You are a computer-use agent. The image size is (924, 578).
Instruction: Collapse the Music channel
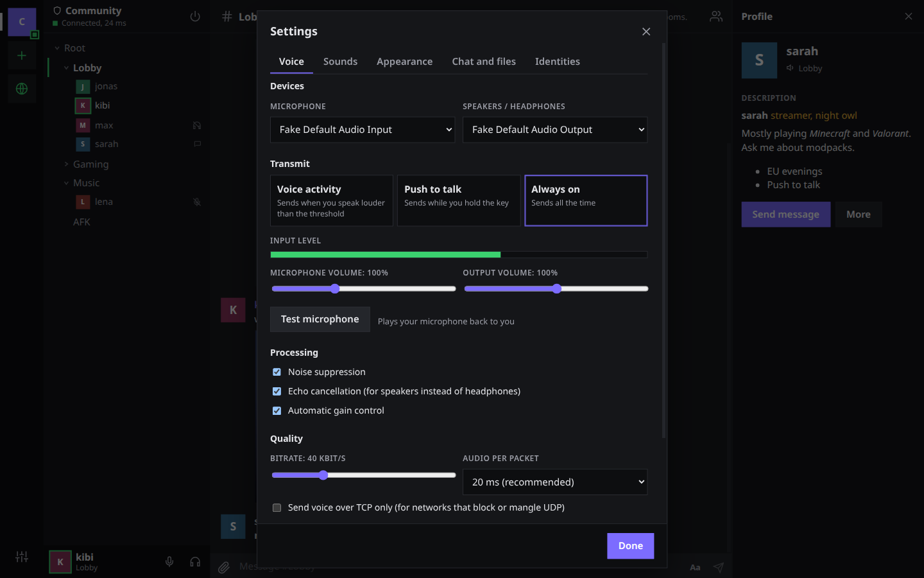[66, 183]
